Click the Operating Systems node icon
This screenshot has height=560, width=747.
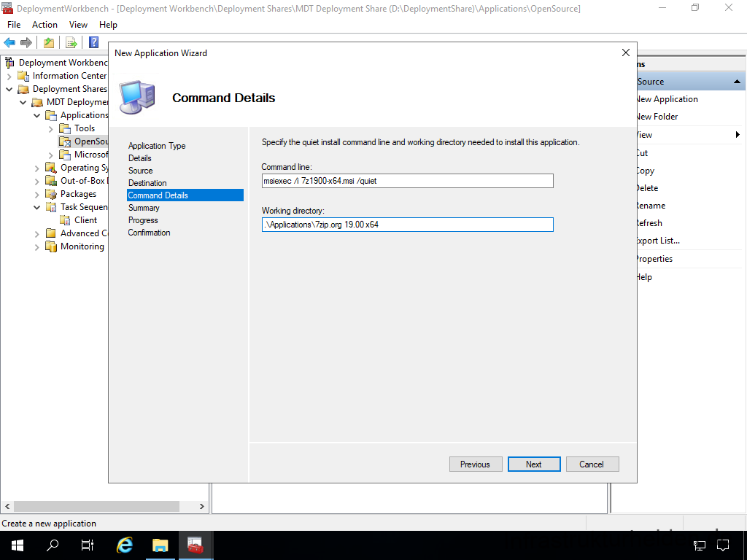[x=51, y=168]
